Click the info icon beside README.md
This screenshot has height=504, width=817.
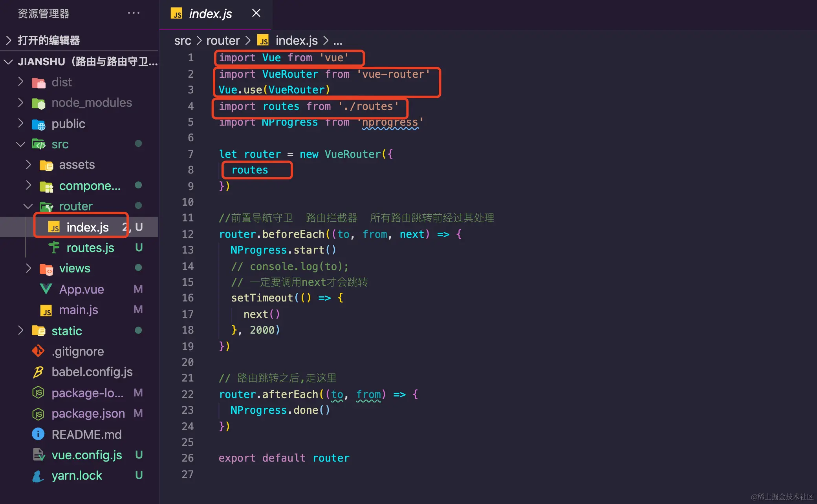coord(38,434)
